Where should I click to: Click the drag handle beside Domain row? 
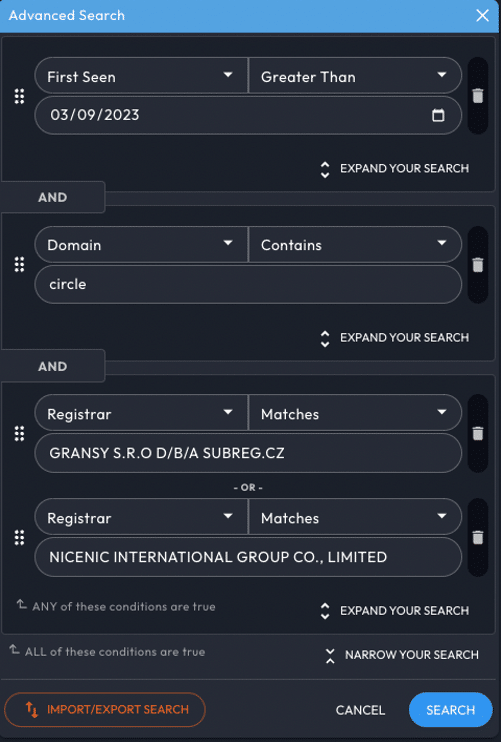tap(19, 265)
